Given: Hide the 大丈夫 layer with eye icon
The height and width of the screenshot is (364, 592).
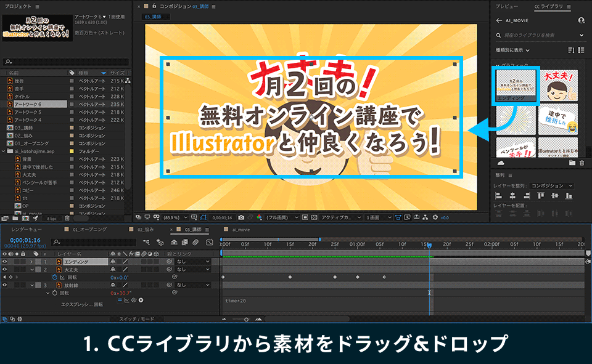Looking at the screenshot, I should pyautogui.click(x=4, y=269).
